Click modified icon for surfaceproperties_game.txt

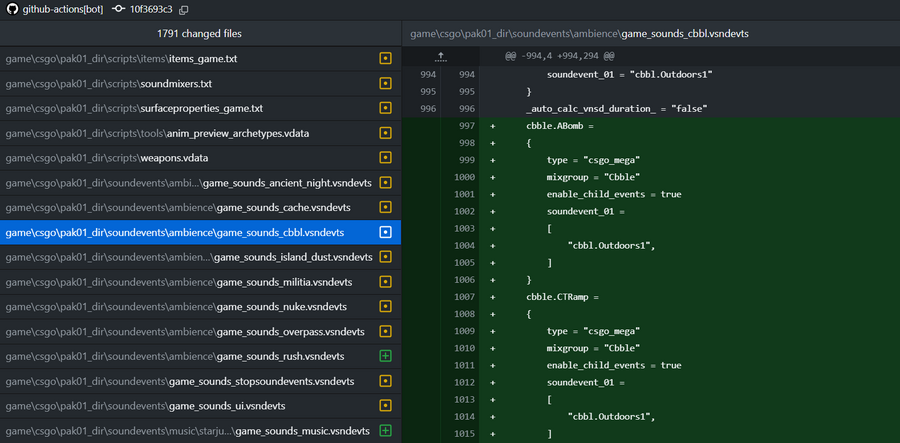[x=386, y=108]
